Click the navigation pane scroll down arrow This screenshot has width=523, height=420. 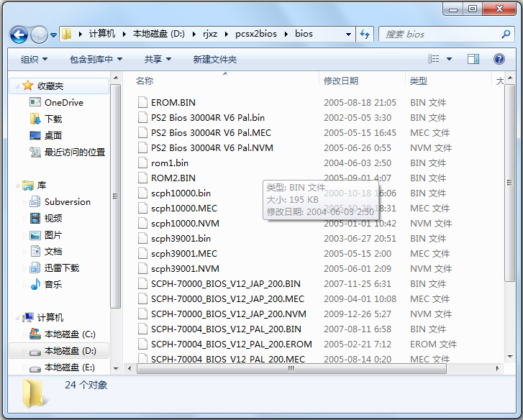116,368
